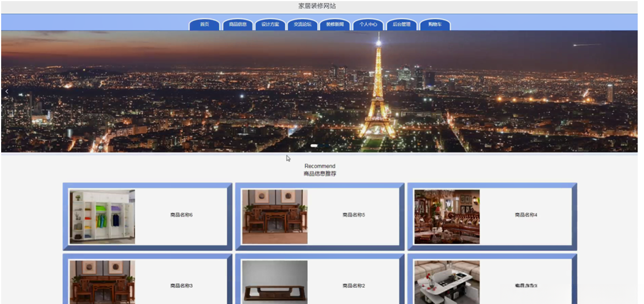
Task: Click the 商品名称6 product label
Action: [182, 215]
